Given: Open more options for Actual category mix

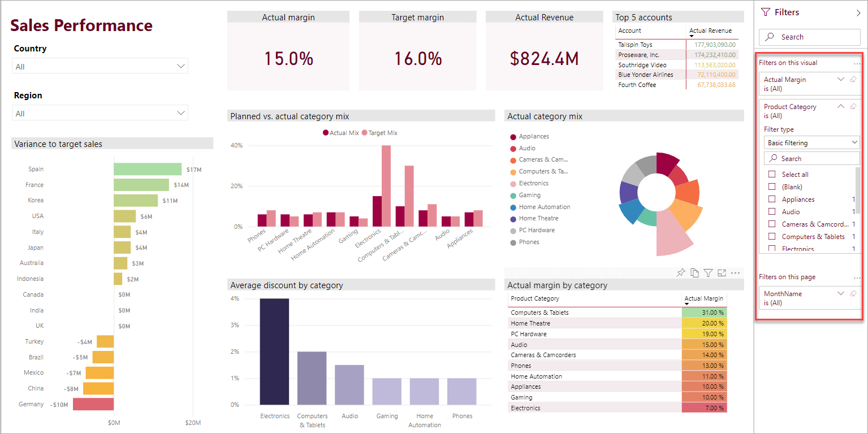Looking at the screenshot, I should (735, 272).
